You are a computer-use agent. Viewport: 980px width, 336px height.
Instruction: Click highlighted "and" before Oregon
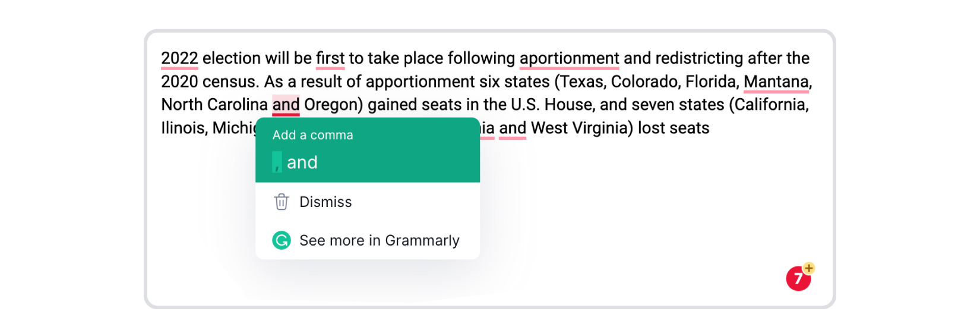[286, 105]
